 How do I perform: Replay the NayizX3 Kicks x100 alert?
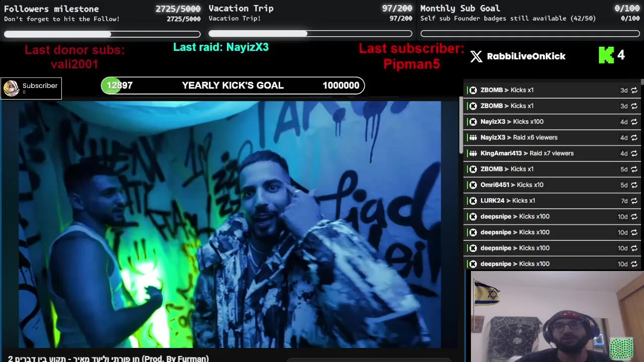click(634, 122)
